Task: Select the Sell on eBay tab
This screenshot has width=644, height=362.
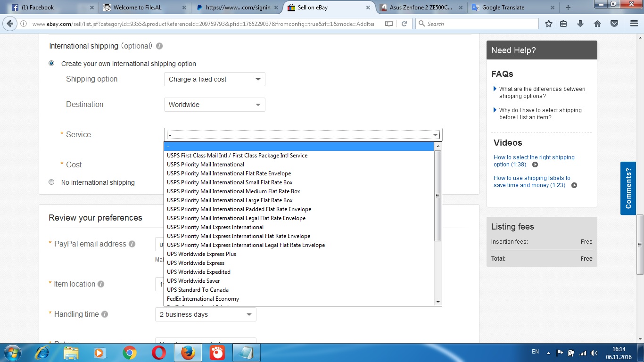Action: [x=329, y=8]
